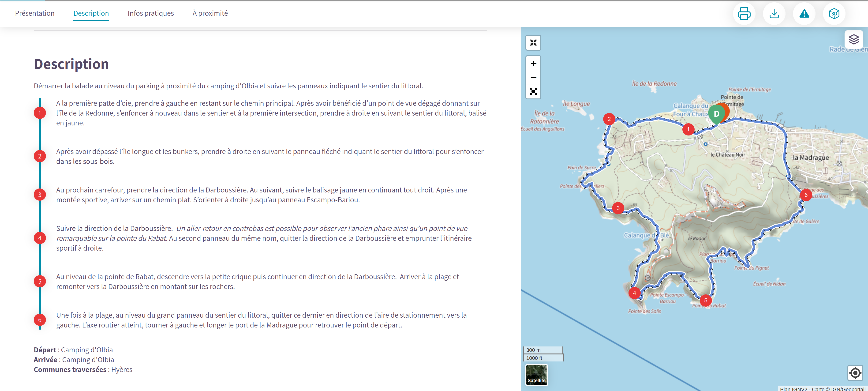Select map waypoint marker 4
The width and height of the screenshot is (868, 391).
point(635,293)
